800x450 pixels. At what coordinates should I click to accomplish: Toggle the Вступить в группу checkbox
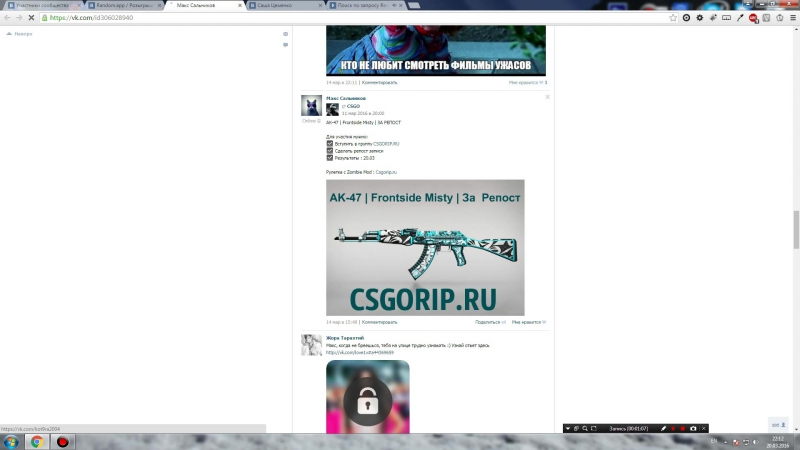(x=330, y=143)
